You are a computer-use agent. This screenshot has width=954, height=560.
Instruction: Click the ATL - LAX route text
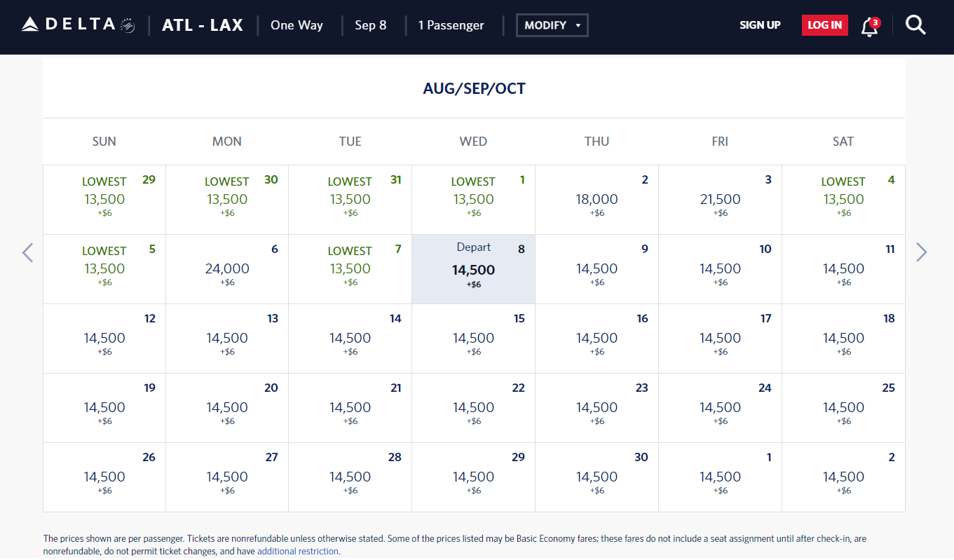pyautogui.click(x=203, y=25)
